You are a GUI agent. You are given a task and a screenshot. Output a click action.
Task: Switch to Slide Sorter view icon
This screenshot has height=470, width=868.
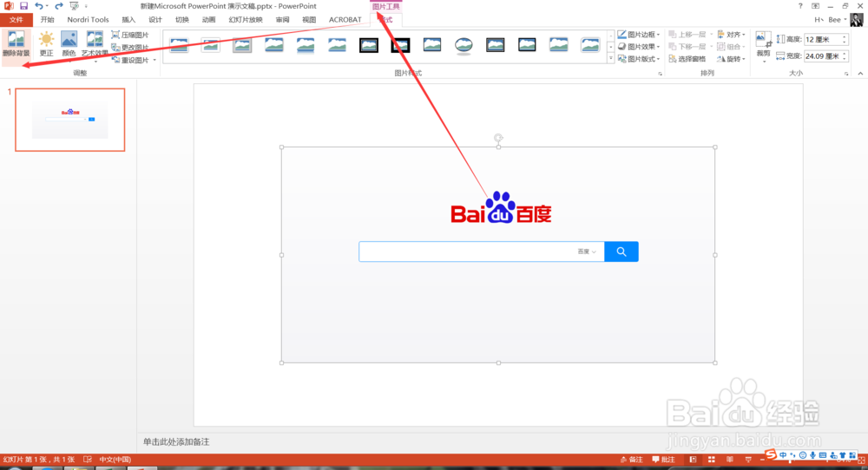pyautogui.click(x=712, y=460)
